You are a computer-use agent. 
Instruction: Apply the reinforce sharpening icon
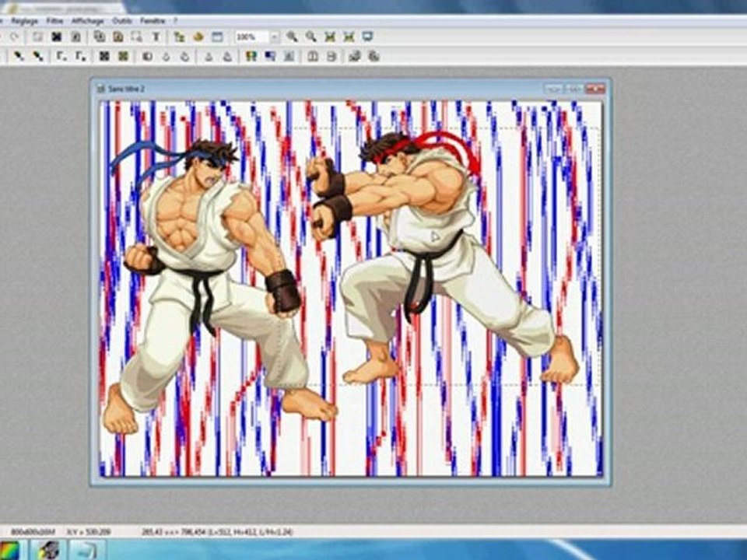click(x=228, y=56)
